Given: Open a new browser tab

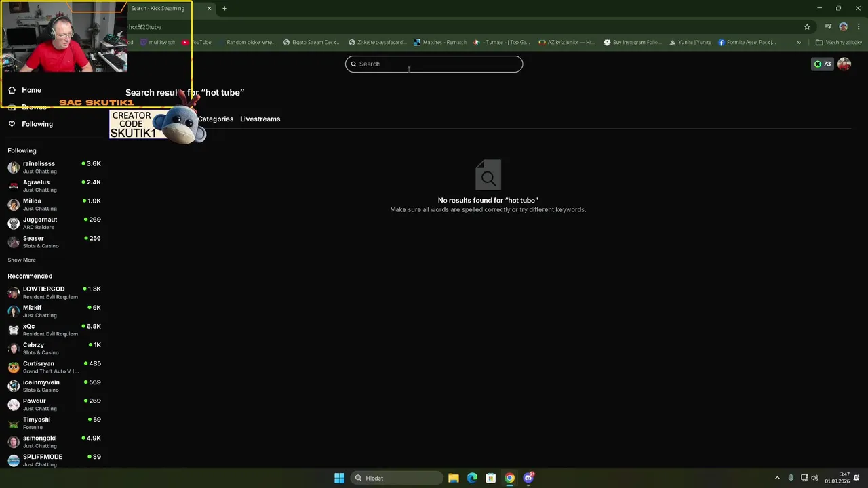Looking at the screenshot, I should 224,9.
